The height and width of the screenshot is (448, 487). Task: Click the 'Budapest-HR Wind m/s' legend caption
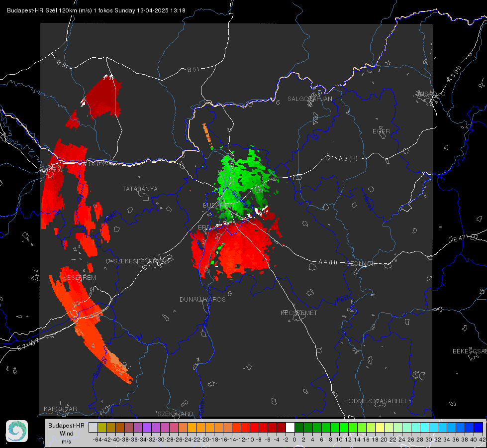click(66, 434)
